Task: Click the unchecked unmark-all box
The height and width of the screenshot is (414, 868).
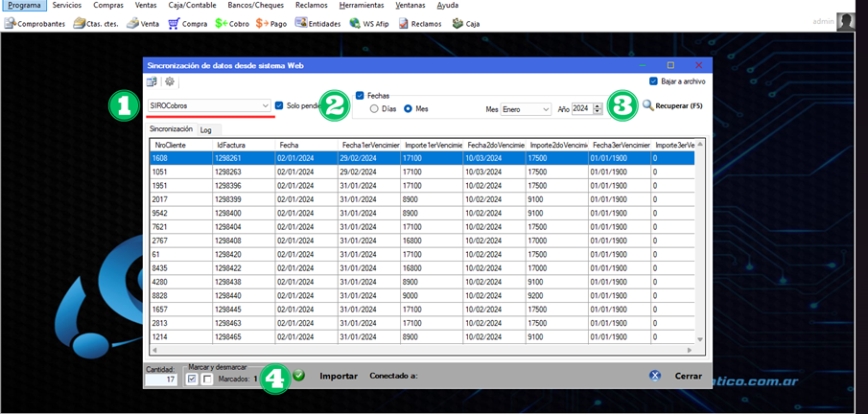Action: pyautogui.click(x=207, y=379)
